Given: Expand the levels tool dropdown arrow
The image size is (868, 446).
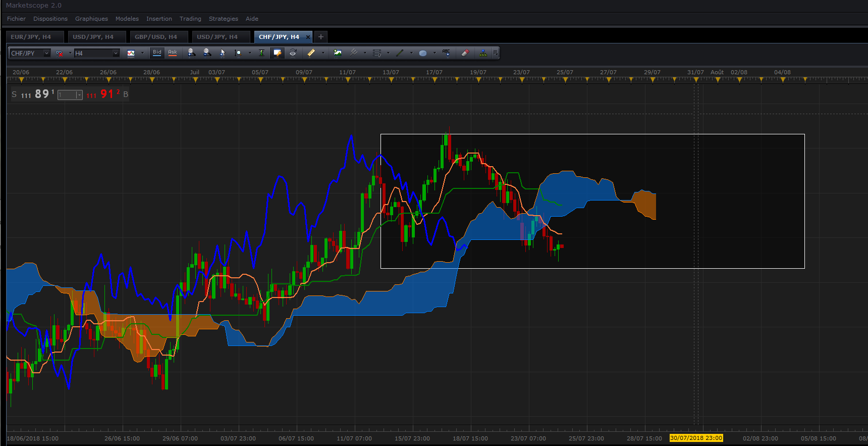Looking at the screenshot, I should (388, 53).
